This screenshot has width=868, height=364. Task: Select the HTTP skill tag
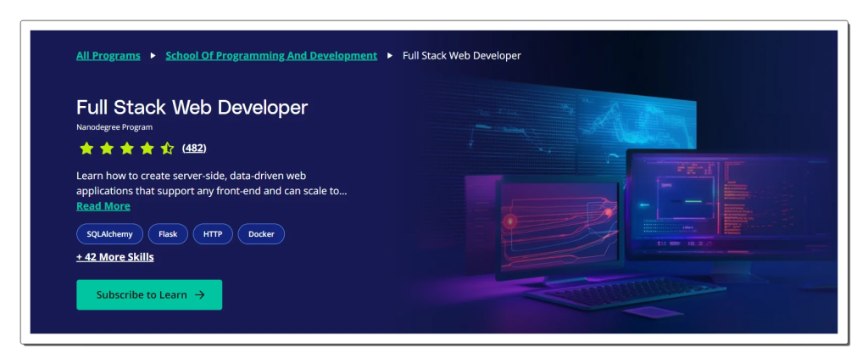[213, 234]
